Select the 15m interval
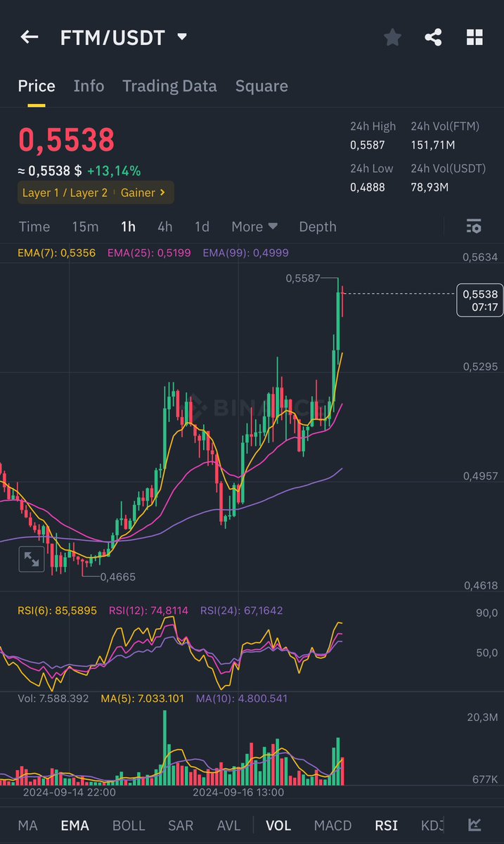The width and height of the screenshot is (504, 844). (x=85, y=226)
